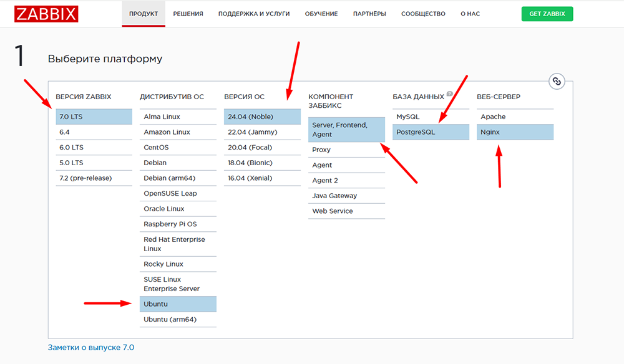Choose Ubuntu distribution
This screenshot has height=364, width=624.
coord(178,304)
